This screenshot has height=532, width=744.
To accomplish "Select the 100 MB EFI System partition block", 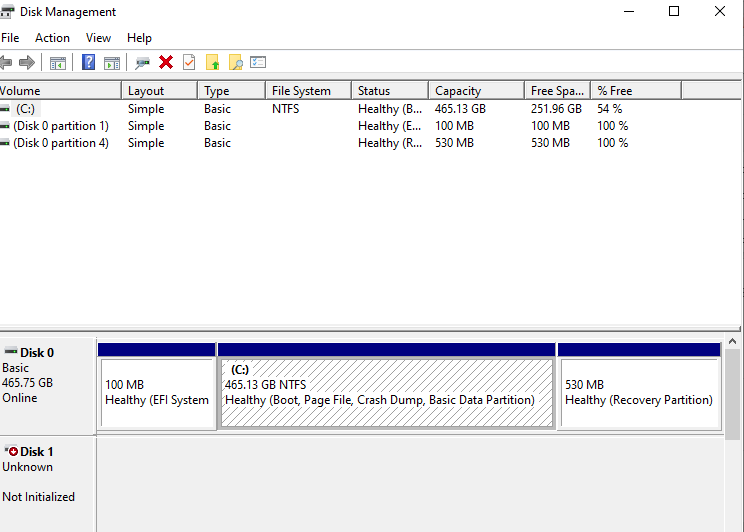I will point(157,392).
